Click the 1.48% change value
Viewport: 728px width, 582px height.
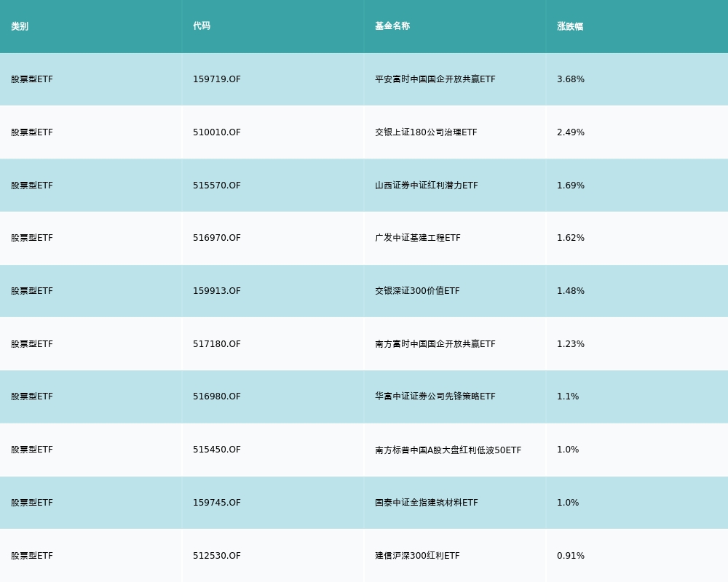[x=571, y=291]
